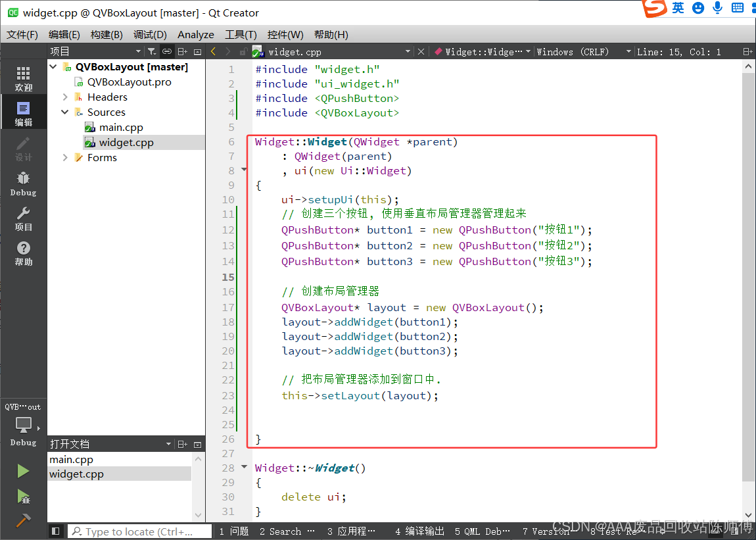Click the Line: 15, Col: 1 indicator
The width and height of the screenshot is (756, 540).
coord(679,51)
